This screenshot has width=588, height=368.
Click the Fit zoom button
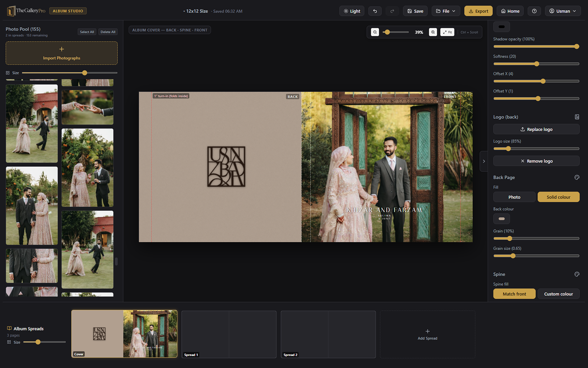click(x=447, y=32)
